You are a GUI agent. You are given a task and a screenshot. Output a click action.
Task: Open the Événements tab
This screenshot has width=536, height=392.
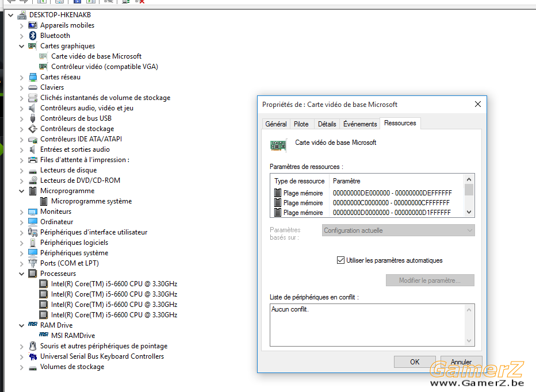(x=360, y=124)
